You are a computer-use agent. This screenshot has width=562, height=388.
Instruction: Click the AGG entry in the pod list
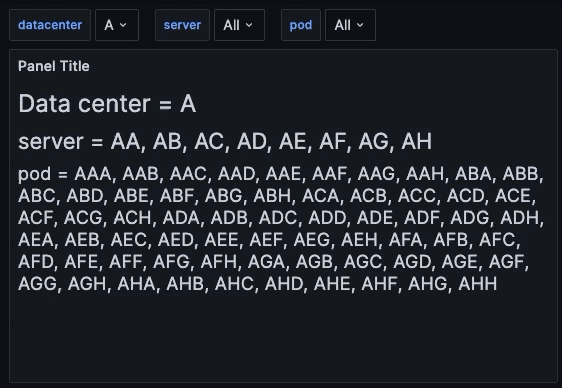pos(37,284)
